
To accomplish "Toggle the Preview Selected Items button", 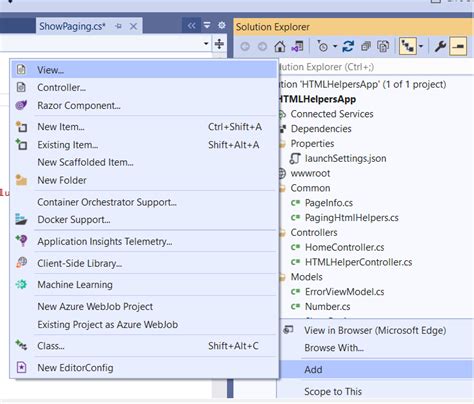I will tap(458, 46).
